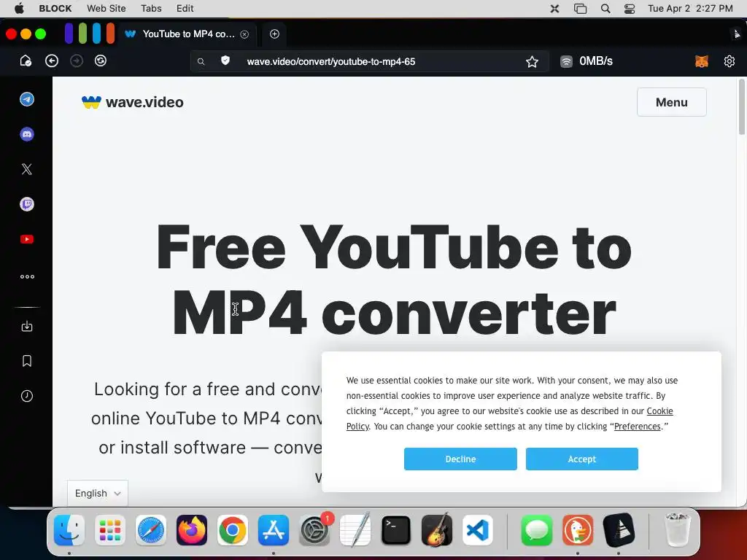The width and height of the screenshot is (747, 560).
Task: Close the YouTube to MP4 tab
Action: pos(244,34)
